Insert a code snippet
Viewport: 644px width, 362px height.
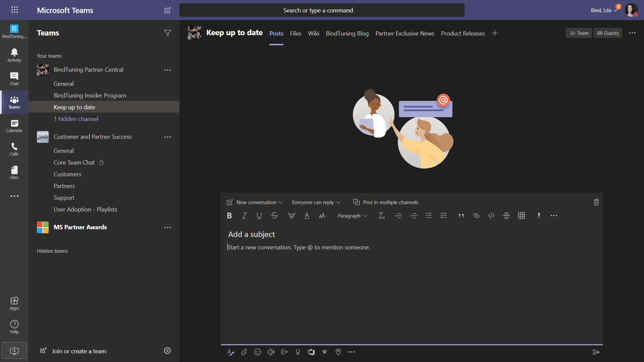click(x=491, y=216)
